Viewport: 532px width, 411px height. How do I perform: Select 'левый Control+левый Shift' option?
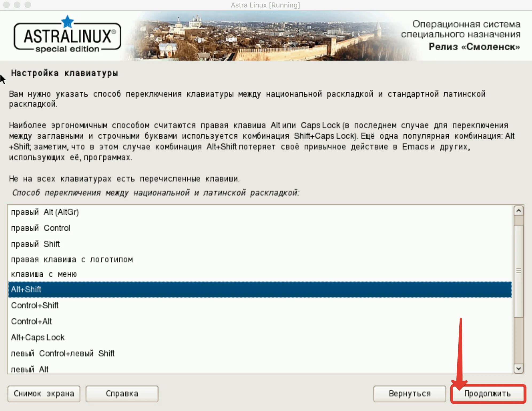click(x=260, y=353)
